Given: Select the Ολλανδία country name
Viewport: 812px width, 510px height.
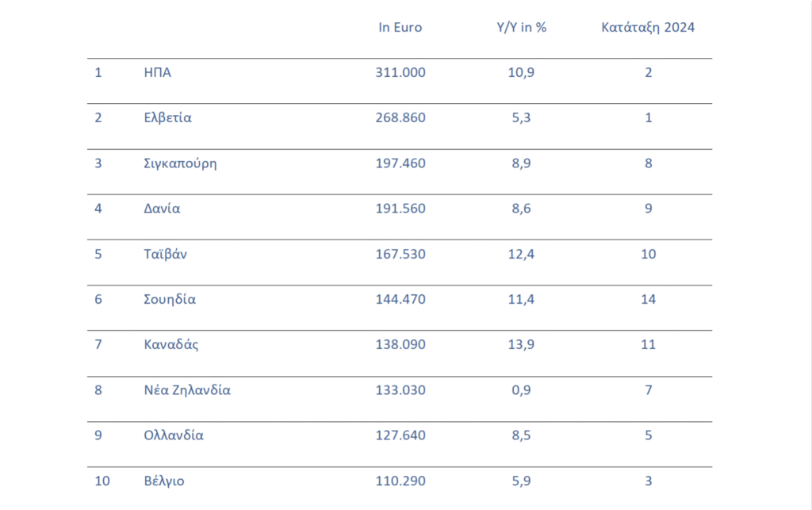Looking at the screenshot, I should (172, 435).
